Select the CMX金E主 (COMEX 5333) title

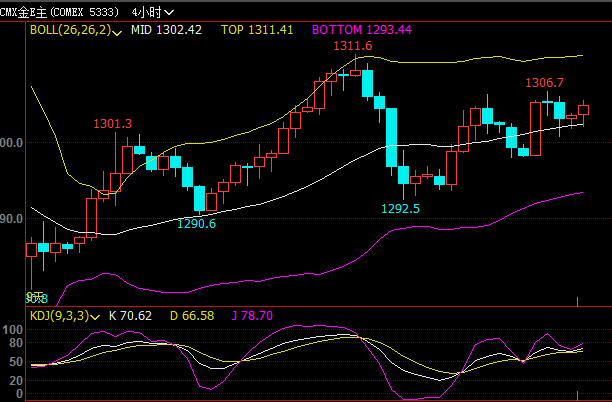coord(59,12)
